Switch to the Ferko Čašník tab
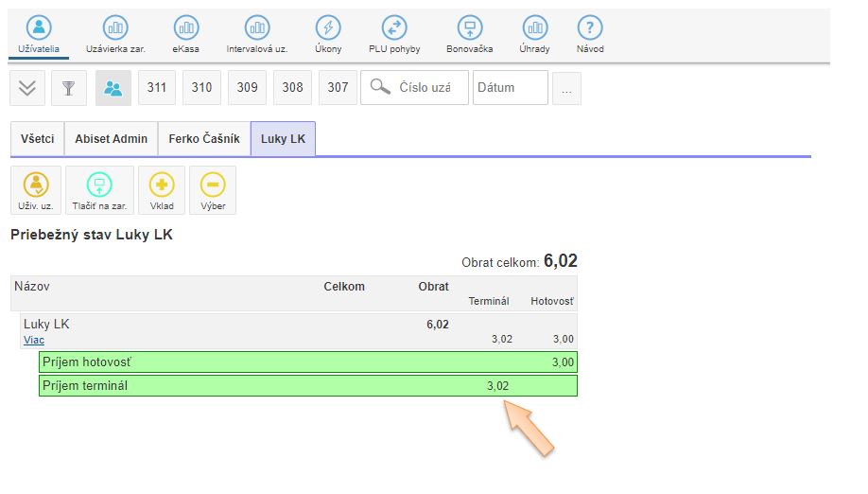 click(204, 139)
